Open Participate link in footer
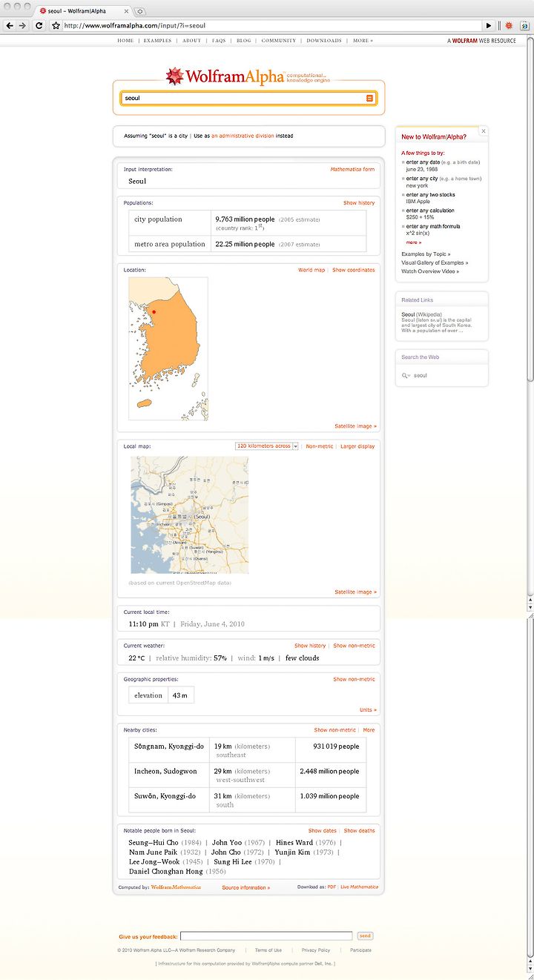The height and width of the screenshot is (980, 534). [360, 950]
